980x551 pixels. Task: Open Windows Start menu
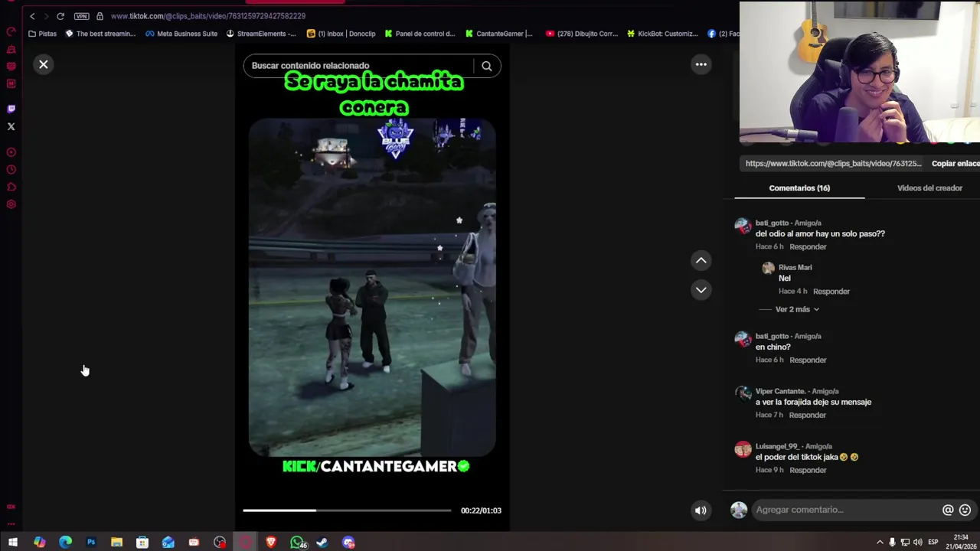click(x=13, y=543)
